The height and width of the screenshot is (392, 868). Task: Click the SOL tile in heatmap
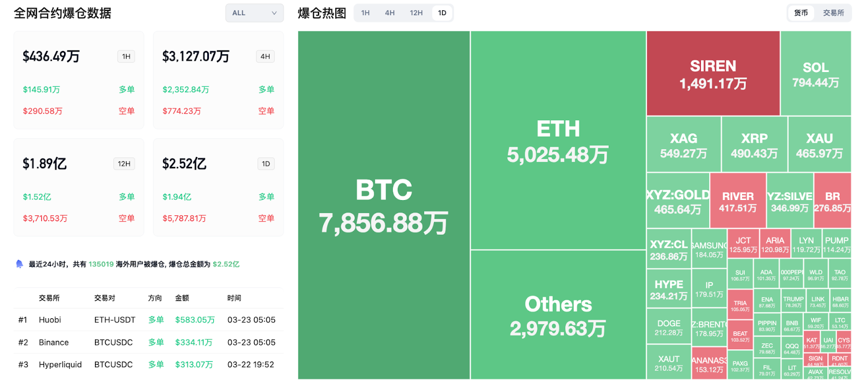815,74
